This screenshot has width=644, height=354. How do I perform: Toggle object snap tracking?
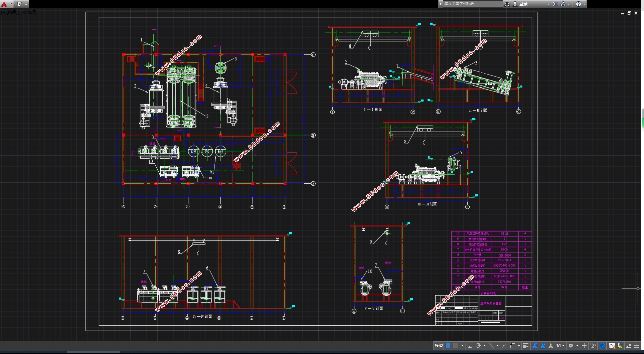[x=504, y=346]
